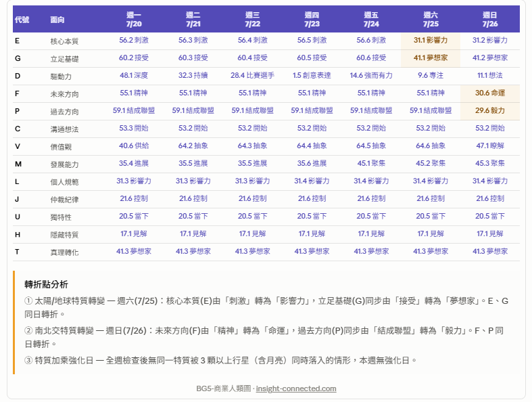This screenshot has width=532, height=402.
Task: Click the 立足基礎 row label
Action: (64, 59)
